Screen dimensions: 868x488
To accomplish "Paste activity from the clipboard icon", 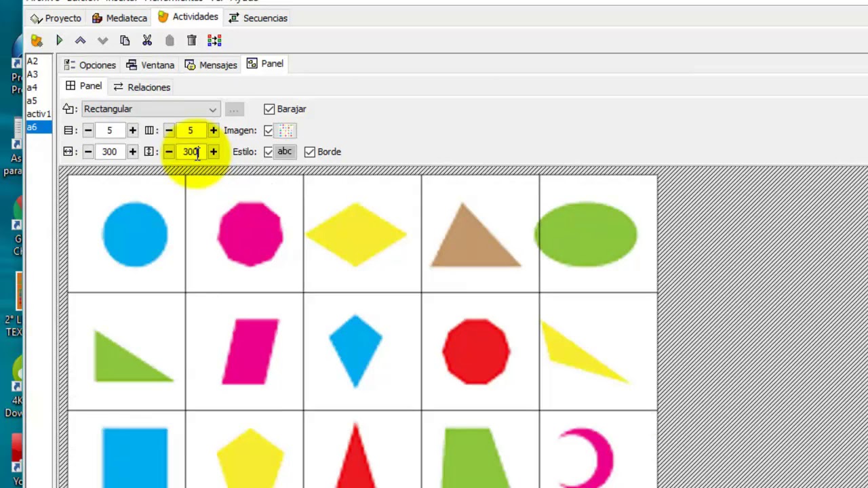I will point(170,41).
